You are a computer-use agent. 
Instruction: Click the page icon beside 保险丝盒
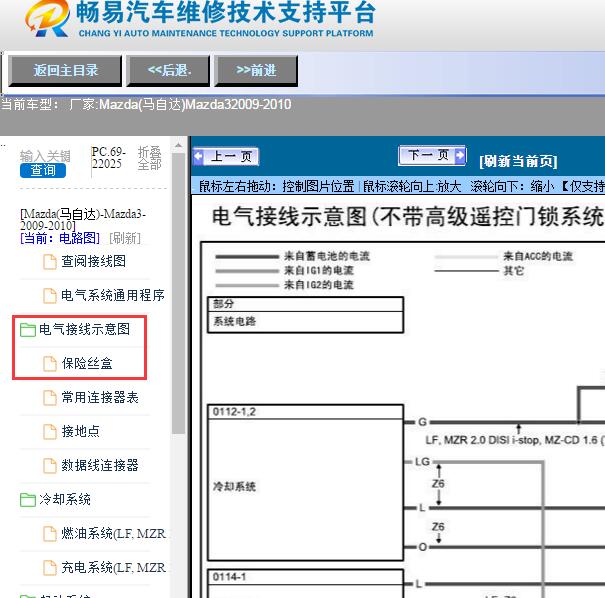[49, 364]
